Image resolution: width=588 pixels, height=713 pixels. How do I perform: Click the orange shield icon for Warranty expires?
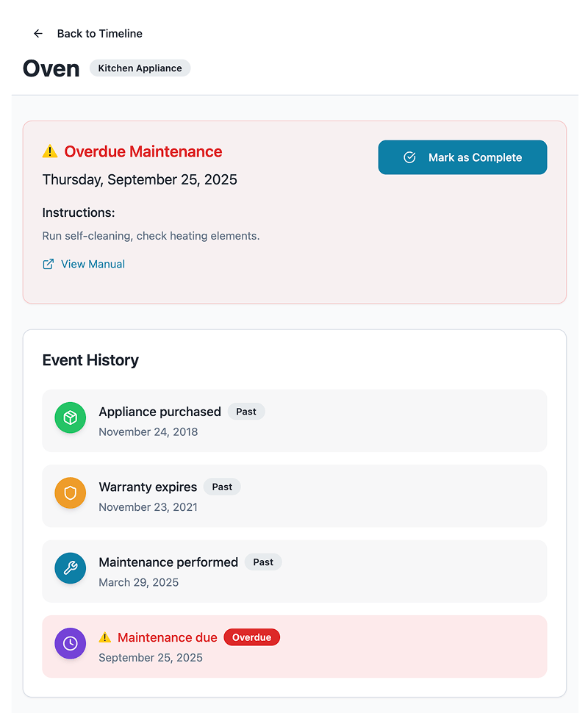(x=71, y=493)
